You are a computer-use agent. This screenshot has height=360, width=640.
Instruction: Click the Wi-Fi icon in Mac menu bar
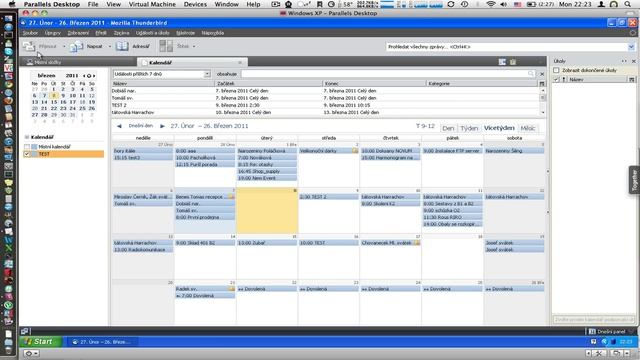491,4
